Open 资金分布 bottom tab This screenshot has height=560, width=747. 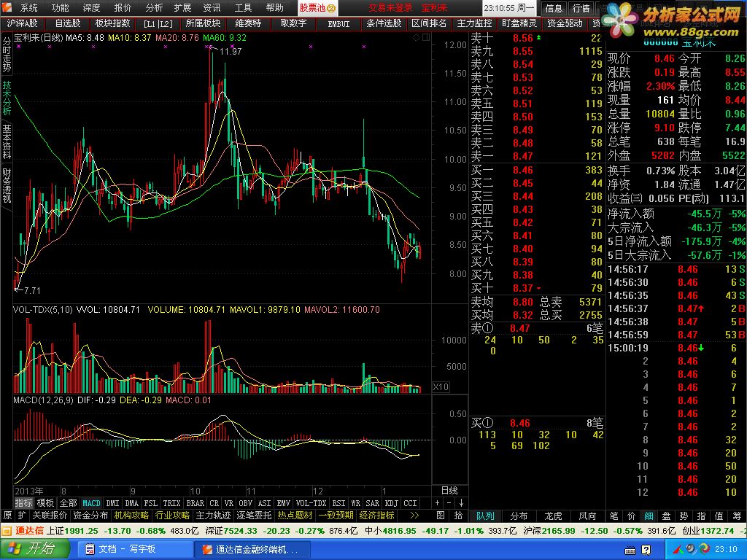[x=90, y=516]
